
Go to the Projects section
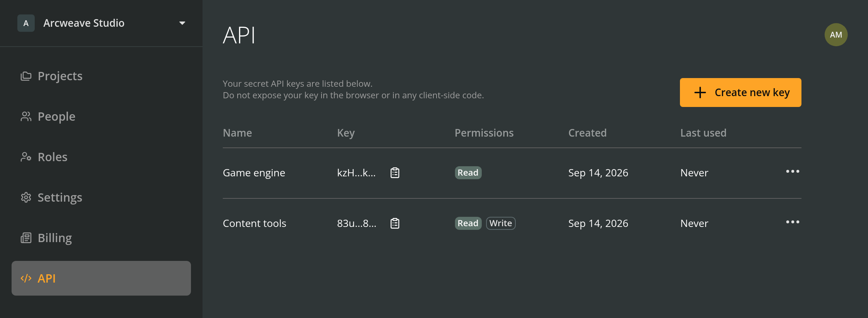tap(101, 76)
